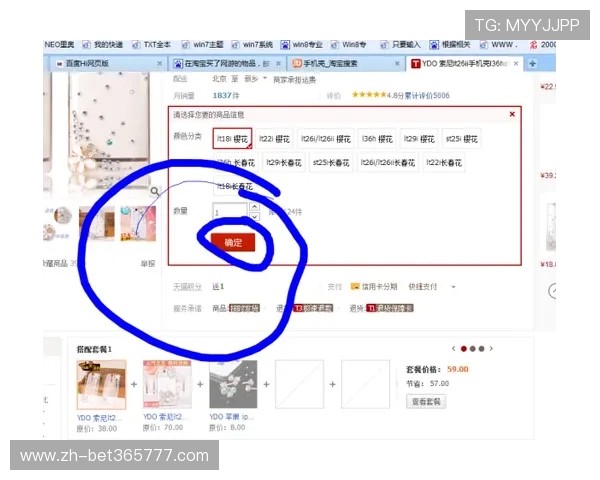Increase quantity with the up arrow
Screen dimensions: 600x480
click(254, 206)
